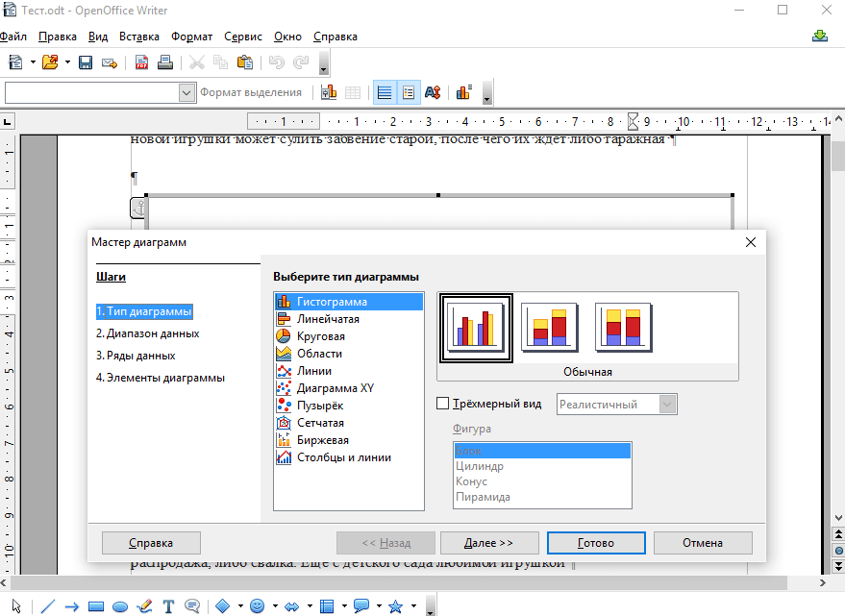This screenshot has width=845, height=616.
Task: Enable the Трёхмерный вид checkbox
Action: click(x=442, y=403)
